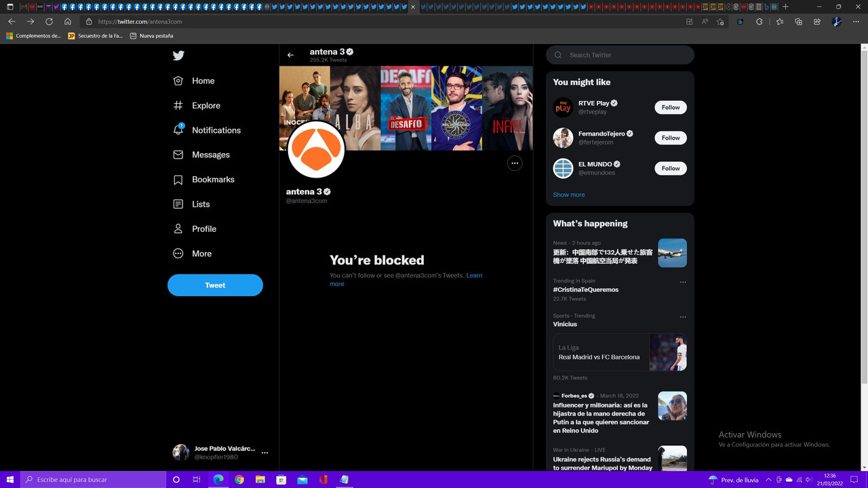Open browser Extensions puzzle icon
The width and height of the screenshot is (868, 488).
click(759, 22)
